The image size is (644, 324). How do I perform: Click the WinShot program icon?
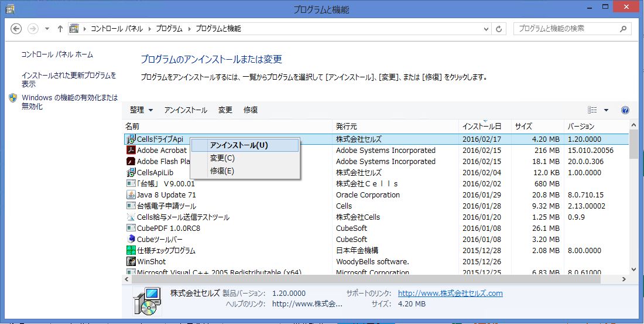pyautogui.click(x=131, y=261)
